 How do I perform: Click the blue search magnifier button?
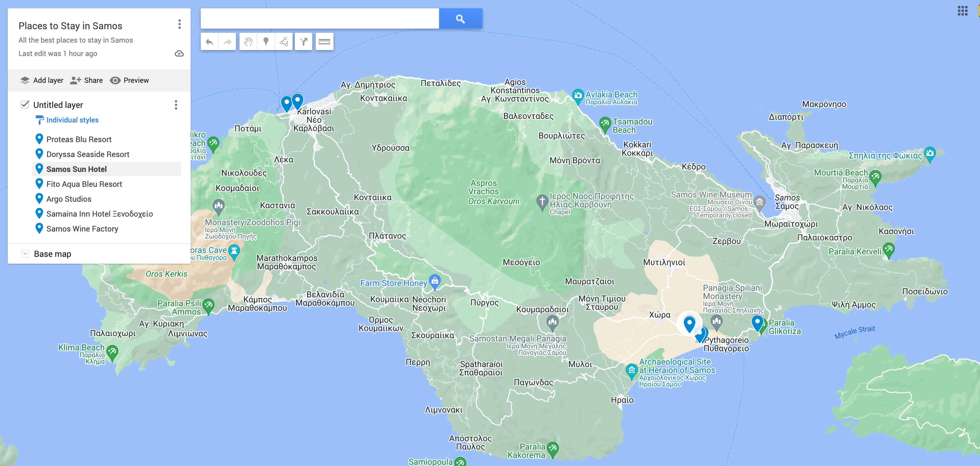(460, 18)
